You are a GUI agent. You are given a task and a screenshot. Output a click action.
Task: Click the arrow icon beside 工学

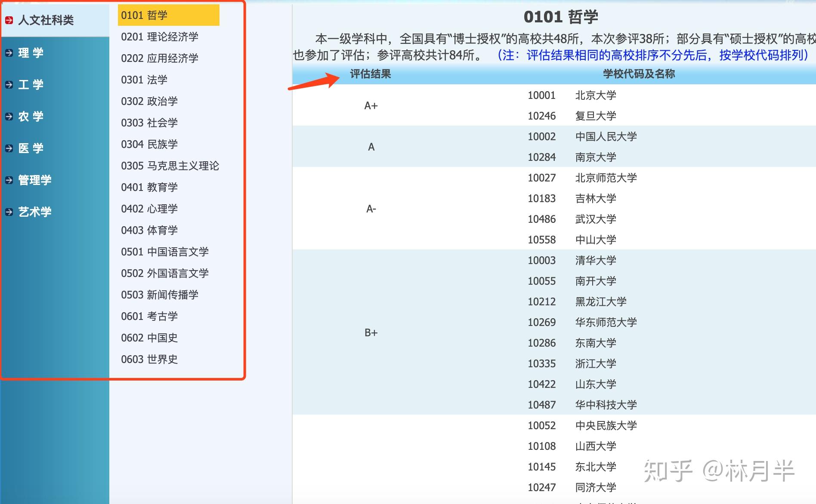[x=9, y=85]
